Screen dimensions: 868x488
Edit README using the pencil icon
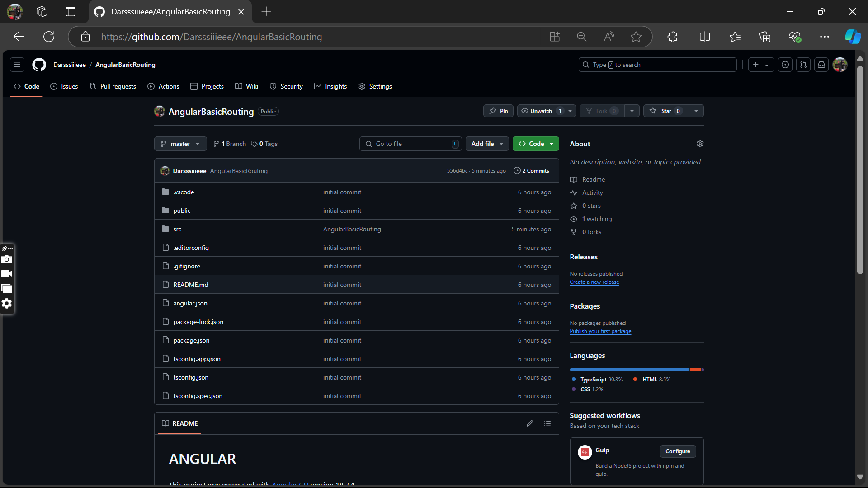pyautogui.click(x=530, y=423)
